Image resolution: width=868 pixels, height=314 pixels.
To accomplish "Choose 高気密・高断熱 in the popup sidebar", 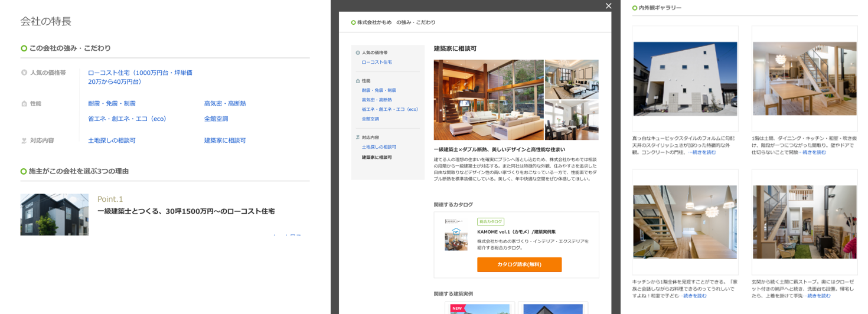I will click(378, 100).
